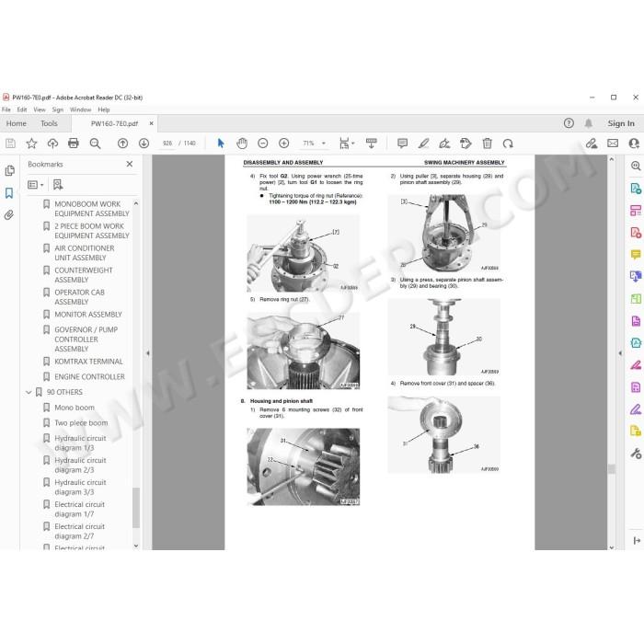Turn on scrolling page display mode
The height and width of the screenshot is (644, 644).
[x=372, y=144]
